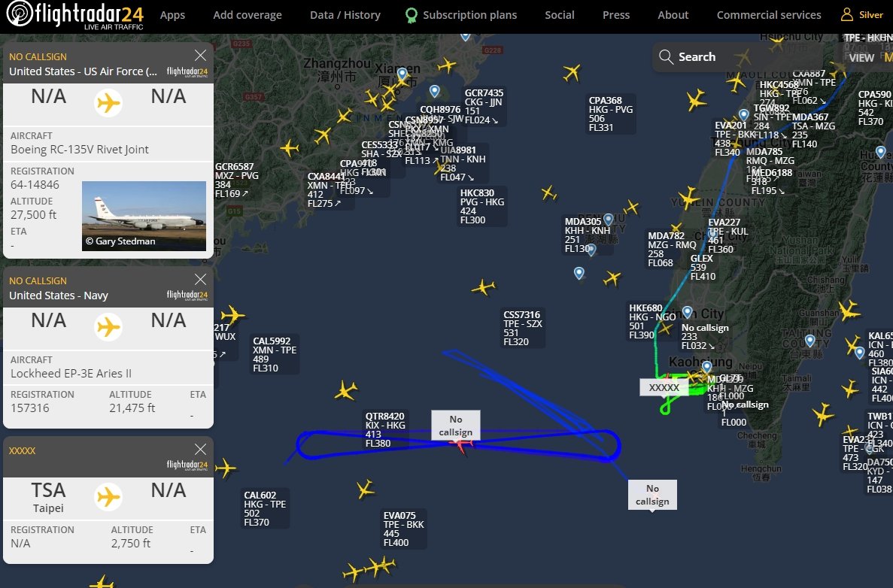Screen dimensions: 893x588
Task: Select flight EVA075 label
Action: click(x=403, y=529)
